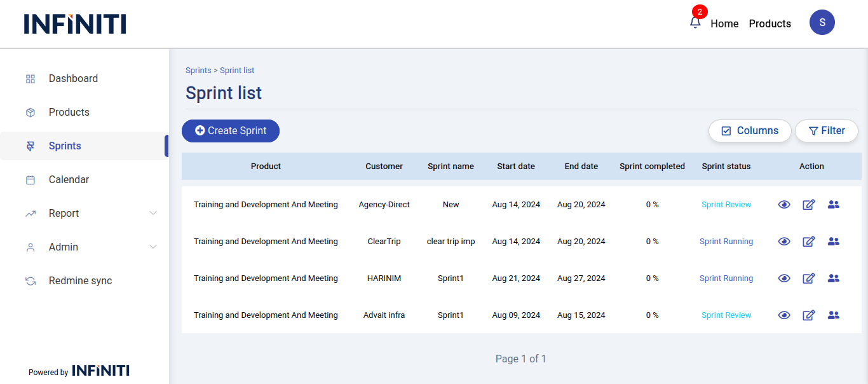Expand the Admin menu chevron
This screenshot has width=868, height=384.
point(153,247)
